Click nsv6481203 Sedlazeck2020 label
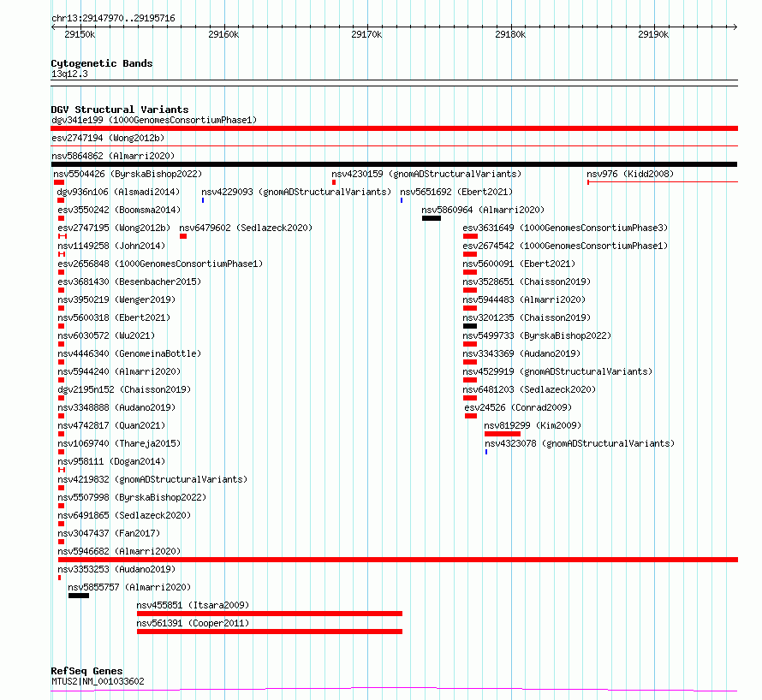The width and height of the screenshot is (762, 700). point(529,389)
